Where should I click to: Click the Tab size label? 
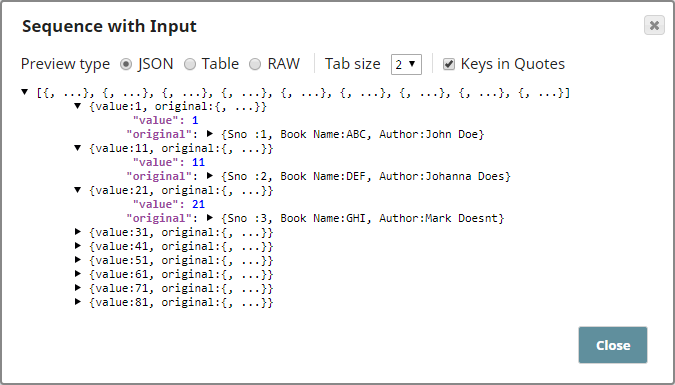(353, 64)
